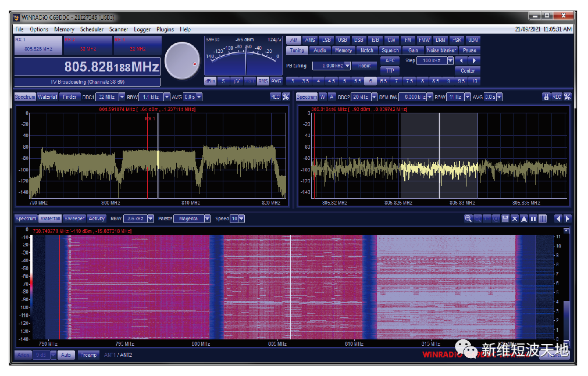Open the DDC1 RBW dropdown
This screenshot has width=588, height=376.
click(167, 97)
